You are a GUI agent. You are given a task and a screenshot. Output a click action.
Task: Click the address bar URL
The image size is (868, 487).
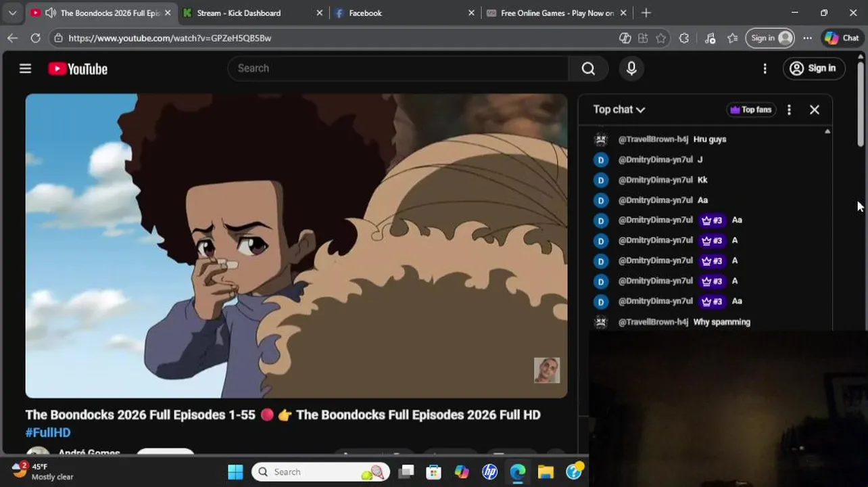click(x=170, y=38)
